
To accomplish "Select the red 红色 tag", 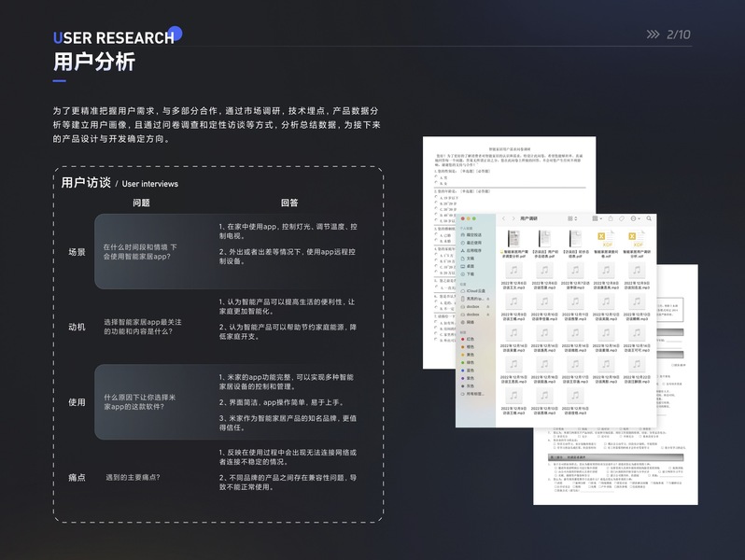I will [x=468, y=339].
